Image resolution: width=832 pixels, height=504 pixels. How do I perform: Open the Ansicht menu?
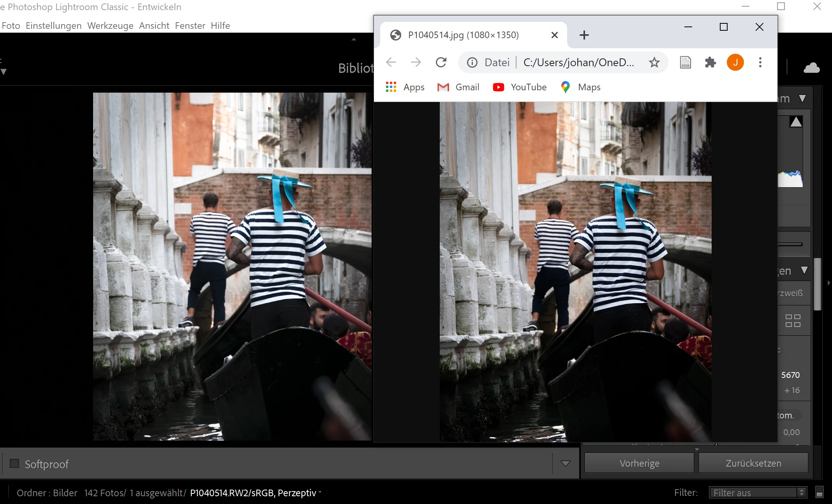point(154,26)
